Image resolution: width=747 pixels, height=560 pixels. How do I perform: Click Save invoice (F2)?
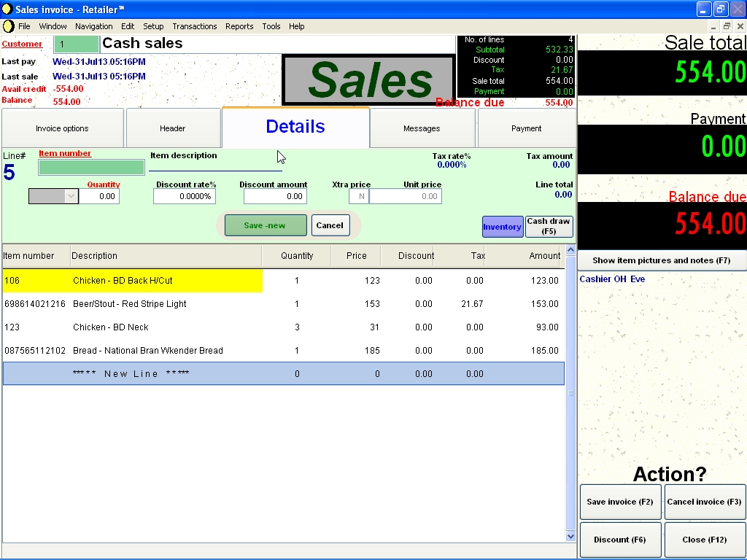click(x=620, y=502)
